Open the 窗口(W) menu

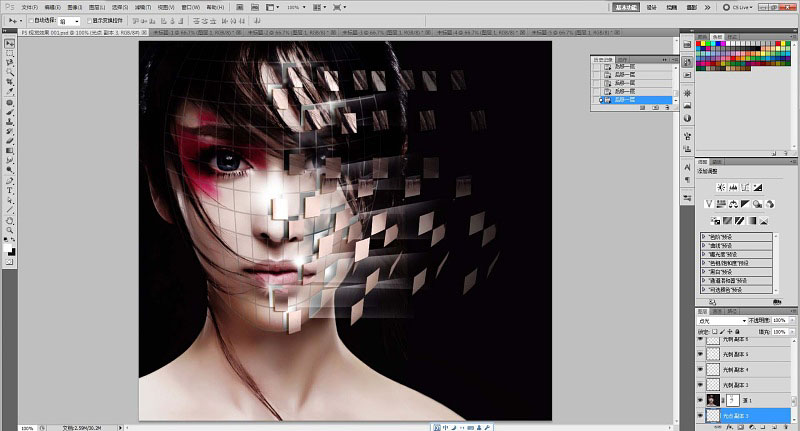pos(191,7)
